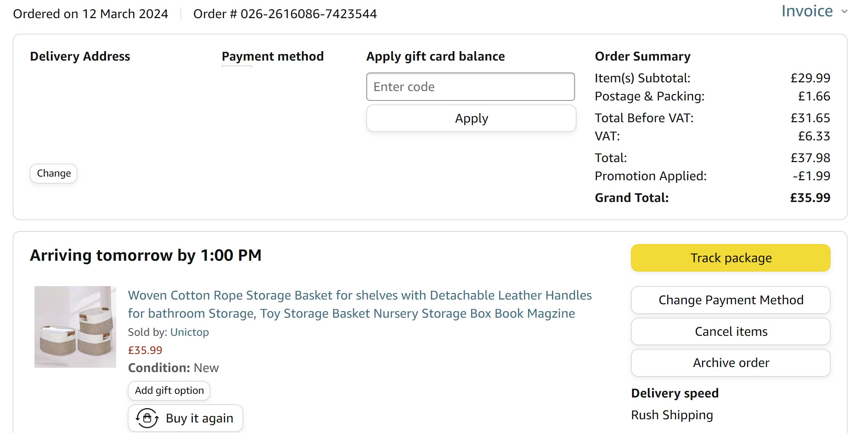Click the Cancel items button
Screen dimensions: 868x433
pyautogui.click(x=730, y=331)
